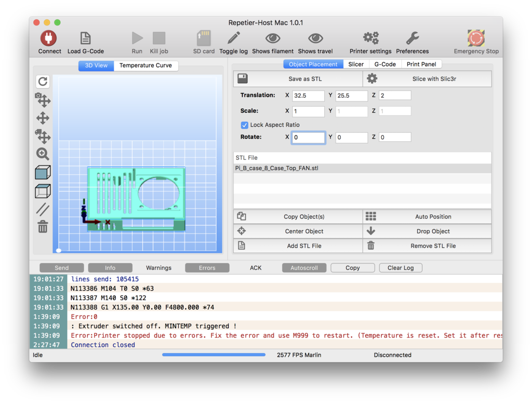Click the Slice with Slic3r gear icon
532x404 pixels.
click(372, 79)
